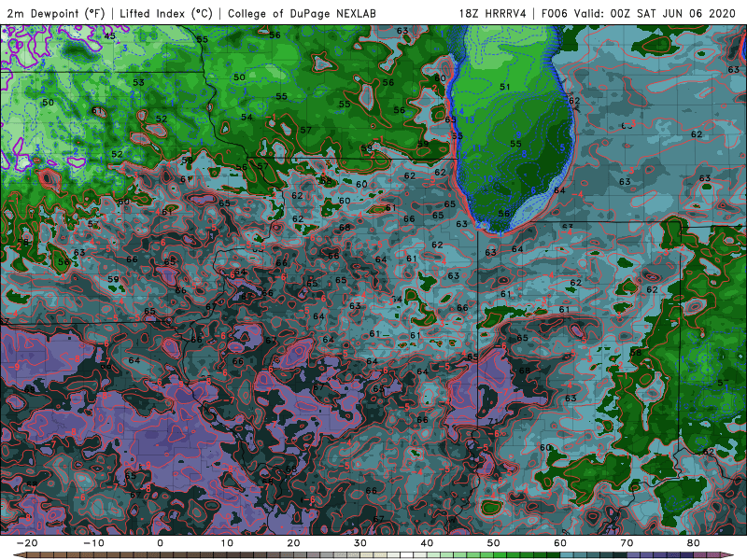Click the 40 label on the color scale
This screenshot has width=747, height=560.
pyautogui.click(x=427, y=543)
